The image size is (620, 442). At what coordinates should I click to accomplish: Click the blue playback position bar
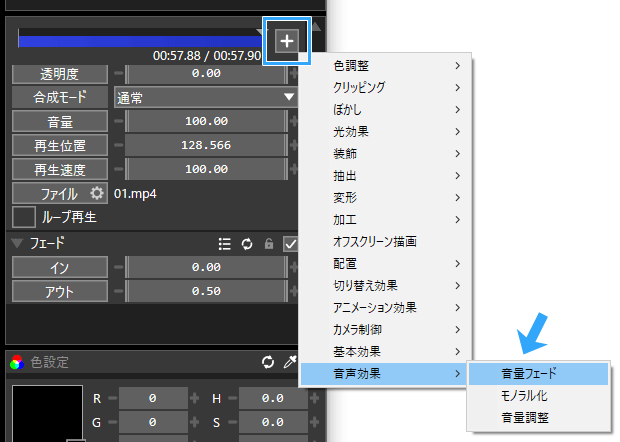click(x=140, y=42)
